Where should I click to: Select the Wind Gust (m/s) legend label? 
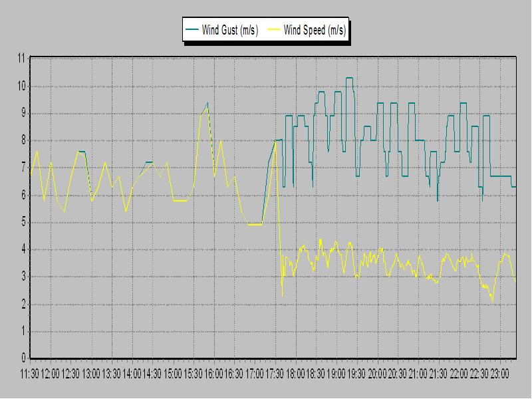(x=231, y=29)
